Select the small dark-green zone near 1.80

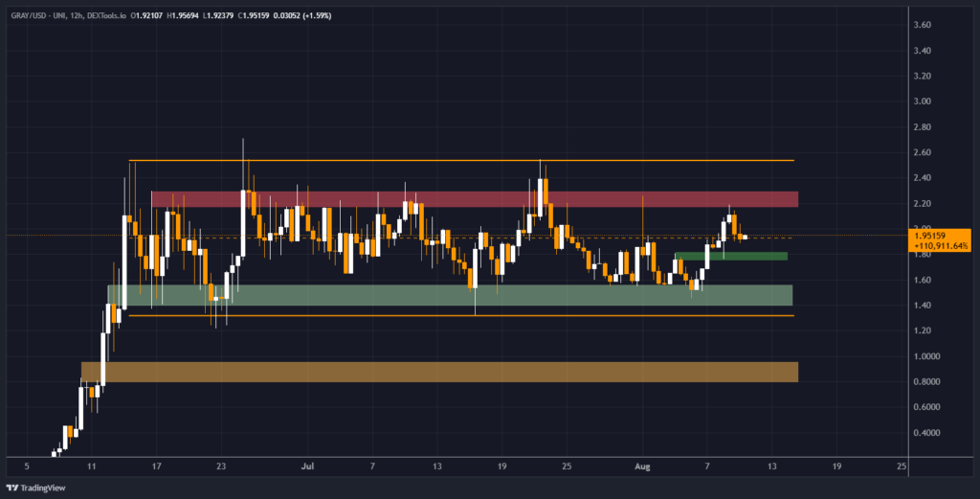(731, 256)
